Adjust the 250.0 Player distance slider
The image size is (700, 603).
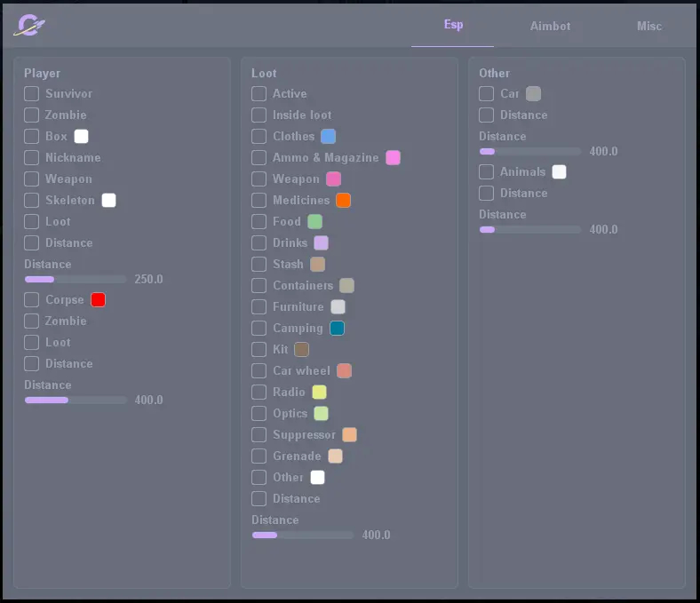click(x=76, y=279)
